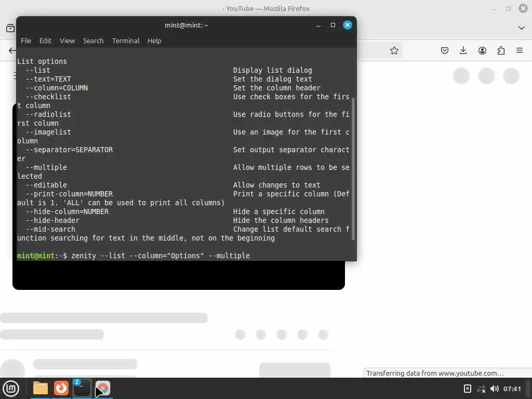Click the '--list' option text
The height and width of the screenshot is (399, 532).
(x=37, y=70)
